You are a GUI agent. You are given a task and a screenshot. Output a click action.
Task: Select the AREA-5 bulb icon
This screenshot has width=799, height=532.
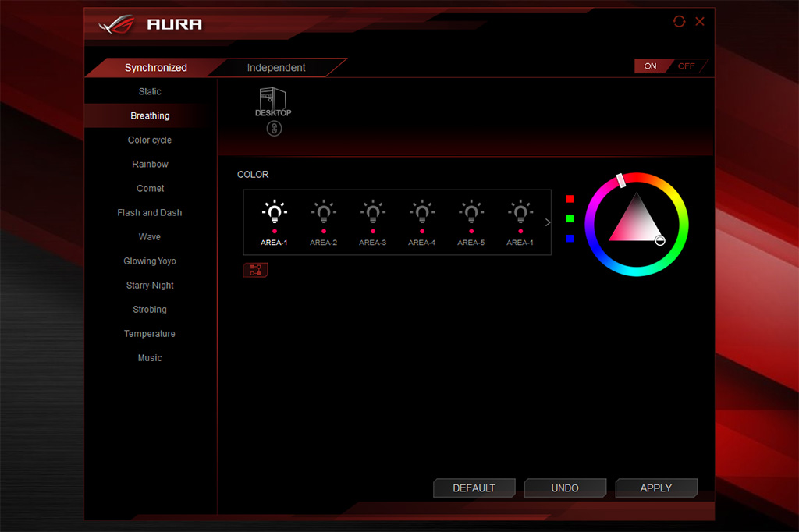[x=471, y=211]
